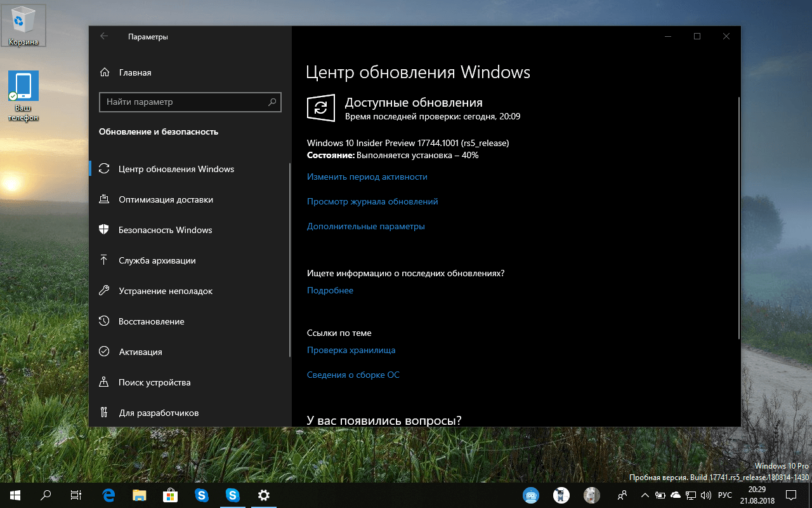Click the OneDrive cloud tray icon
The width and height of the screenshot is (812, 508).
click(674, 495)
